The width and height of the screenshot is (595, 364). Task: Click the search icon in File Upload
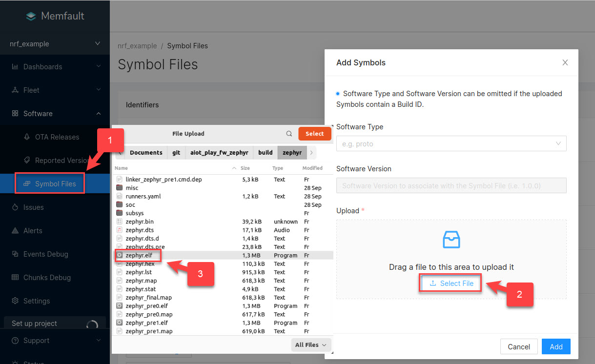(289, 134)
